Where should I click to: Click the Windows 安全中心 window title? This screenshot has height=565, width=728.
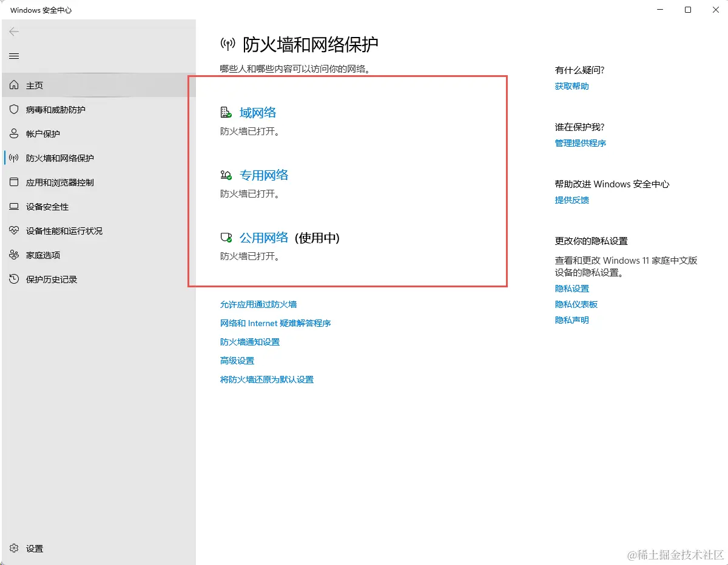(x=41, y=10)
